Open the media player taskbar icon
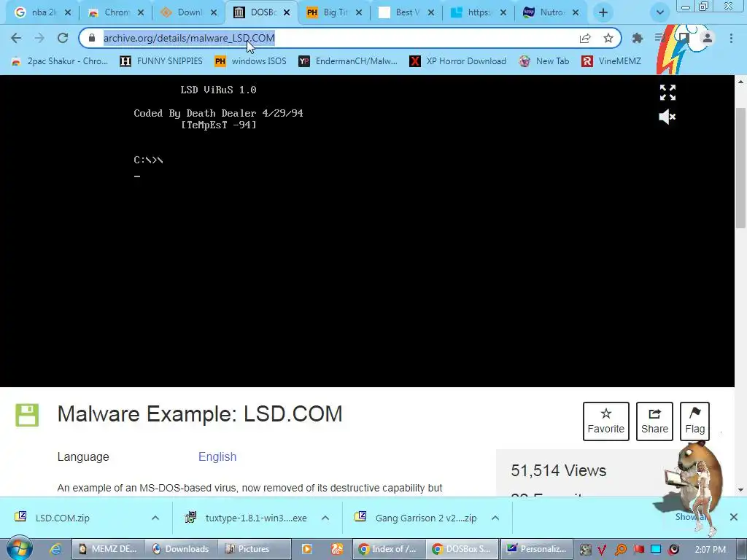The width and height of the screenshot is (747, 560). point(306,549)
